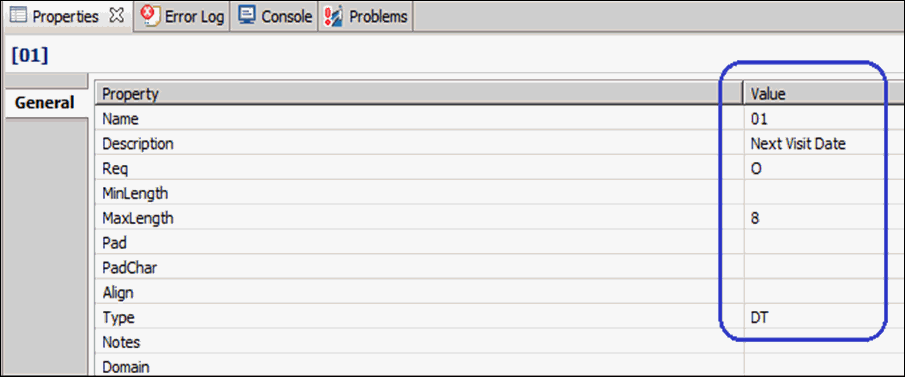
Task: Show the Problems tab
Action: 365,16
